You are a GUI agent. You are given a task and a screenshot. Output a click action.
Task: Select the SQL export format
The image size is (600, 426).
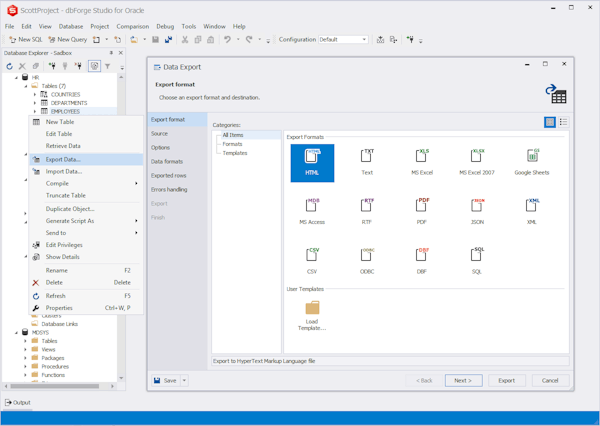[477, 262]
